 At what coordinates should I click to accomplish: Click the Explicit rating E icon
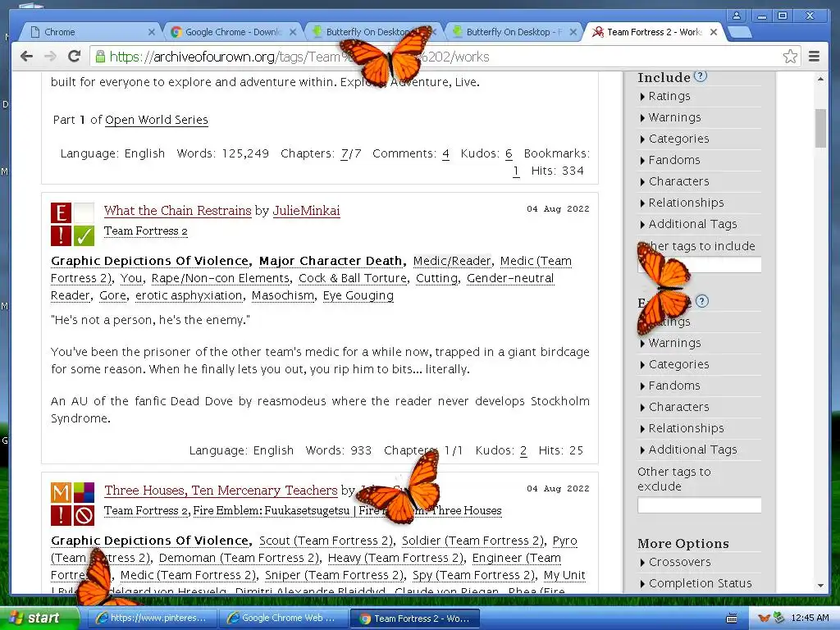[61, 212]
